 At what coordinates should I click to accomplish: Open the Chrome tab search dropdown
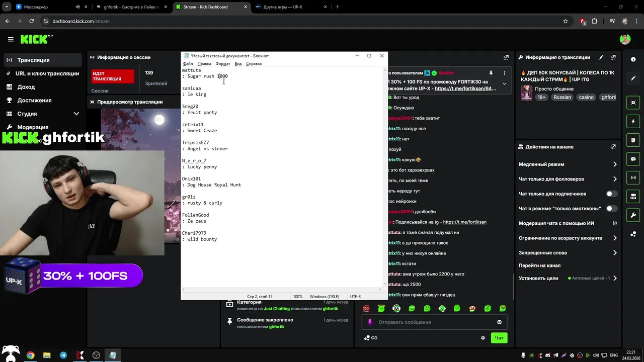click(6, 7)
